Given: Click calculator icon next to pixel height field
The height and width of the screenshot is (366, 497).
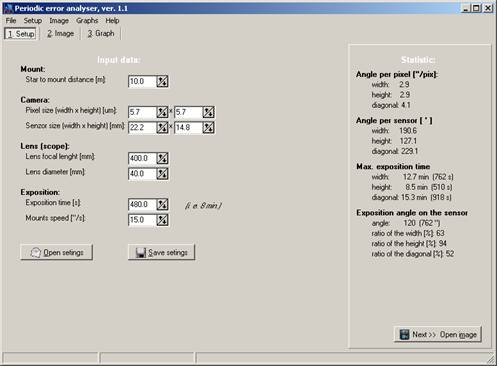Looking at the screenshot, I should (x=208, y=112).
